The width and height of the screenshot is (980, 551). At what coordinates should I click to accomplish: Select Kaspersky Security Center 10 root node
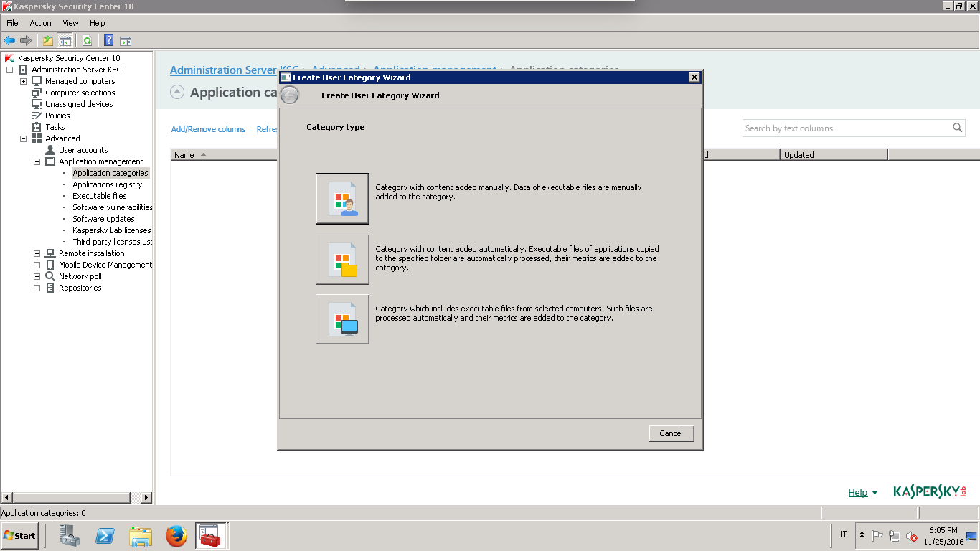[x=69, y=58]
